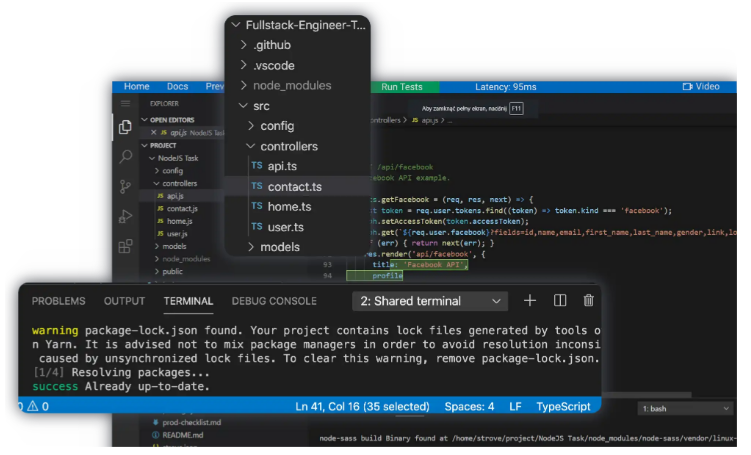Expand the models folder in background explorer
Image resolution: width=751 pixels, height=455 pixels.
(x=157, y=246)
